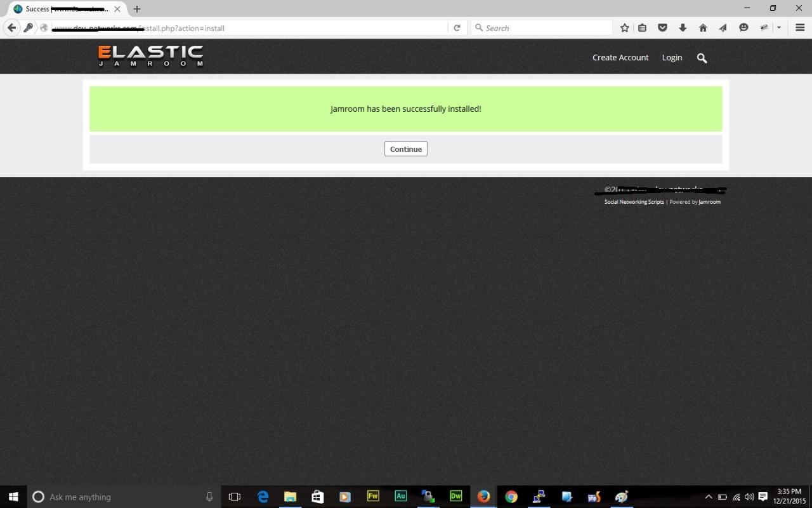Go to Firefox home page icon
Screen dimensions: 812x508
point(703,28)
